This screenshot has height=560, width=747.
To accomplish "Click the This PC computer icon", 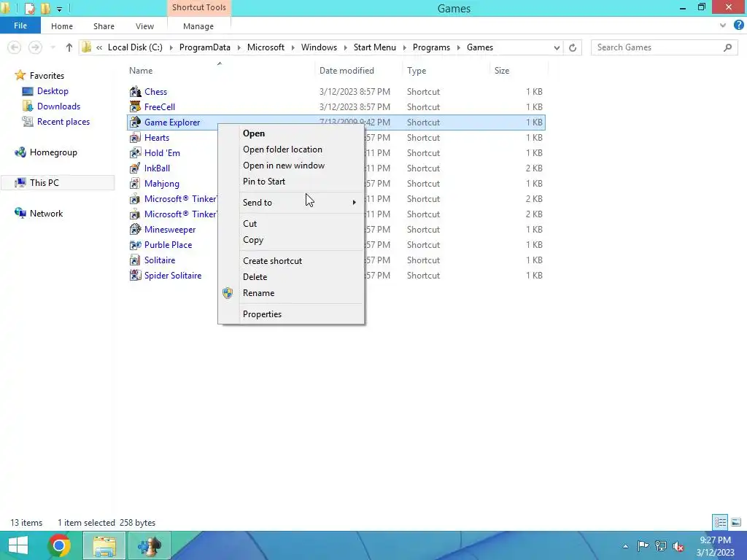I will tap(20, 183).
